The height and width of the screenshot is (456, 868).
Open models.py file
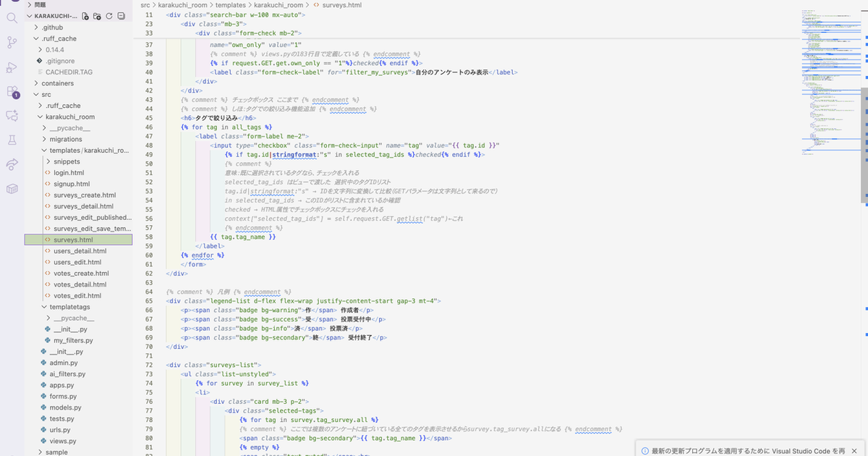coord(65,408)
